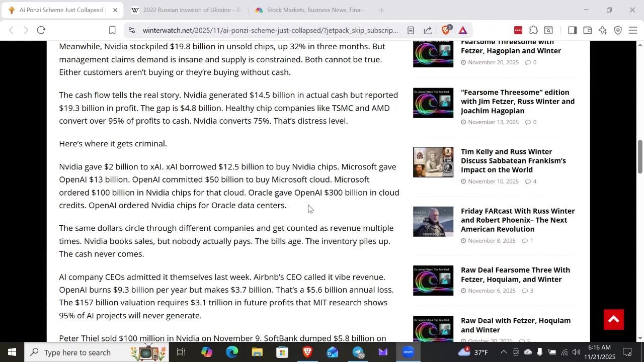Open a new browser tab

(381, 10)
